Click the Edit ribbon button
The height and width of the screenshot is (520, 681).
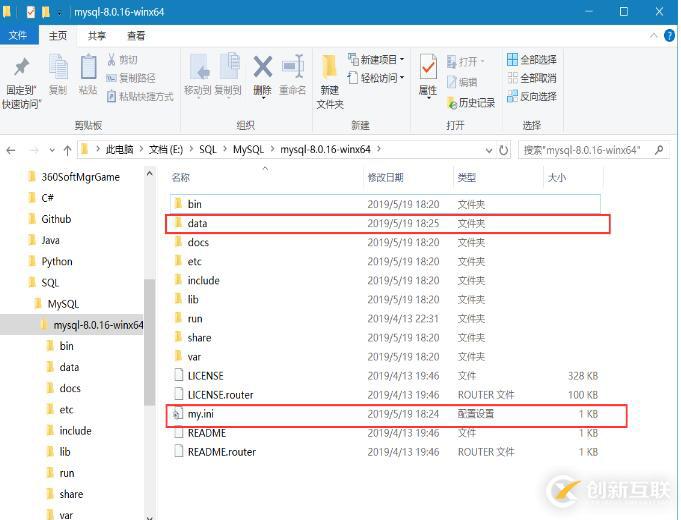click(x=462, y=82)
